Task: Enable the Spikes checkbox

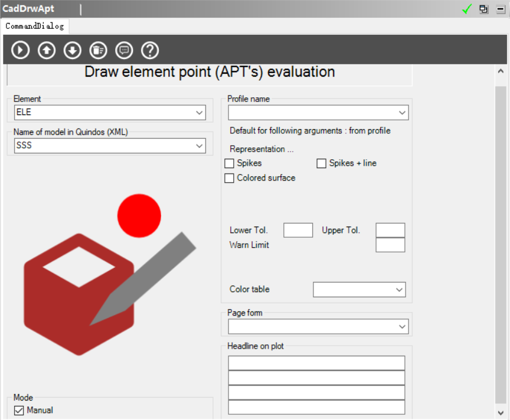Action: coord(230,163)
